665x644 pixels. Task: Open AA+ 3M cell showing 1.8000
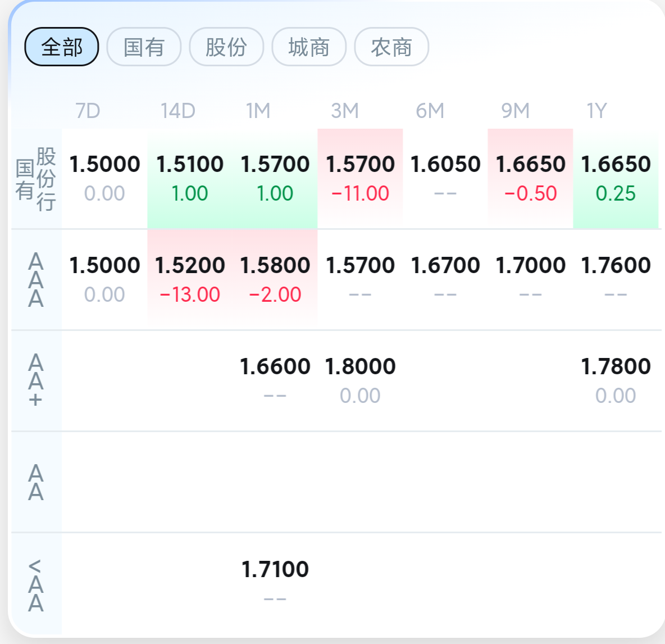(360, 380)
